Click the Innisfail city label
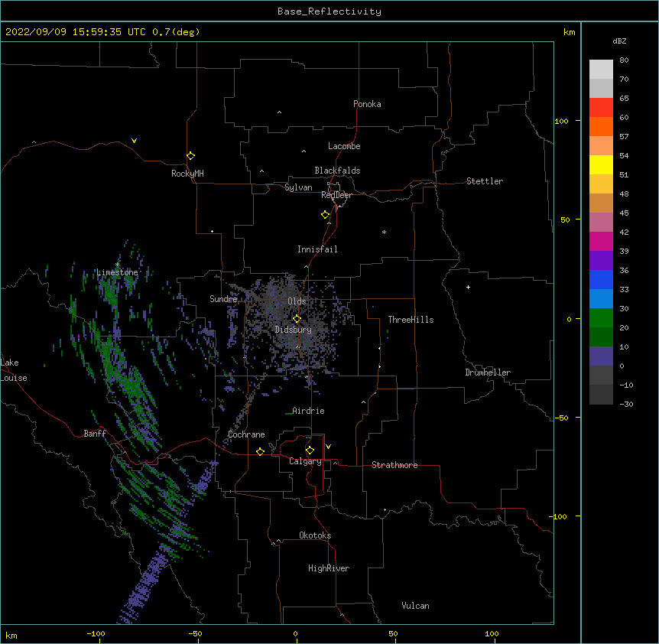This screenshot has width=659, height=644. tap(317, 249)
